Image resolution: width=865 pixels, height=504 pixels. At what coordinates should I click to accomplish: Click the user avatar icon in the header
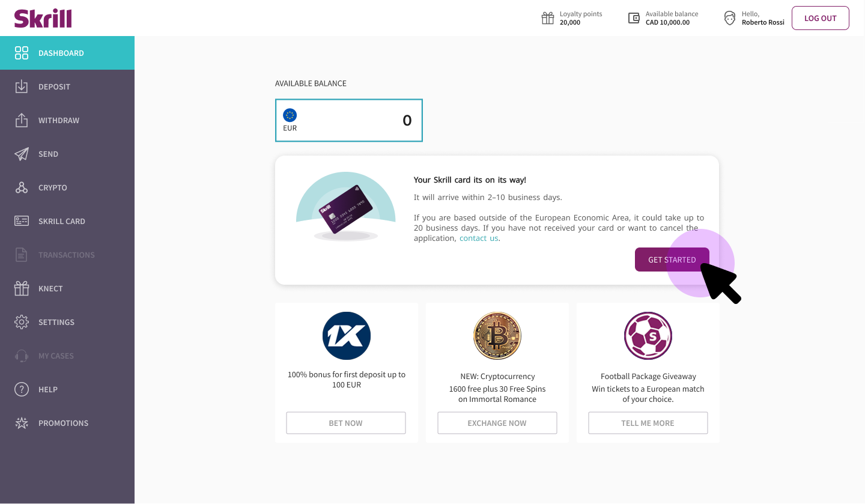730,18
